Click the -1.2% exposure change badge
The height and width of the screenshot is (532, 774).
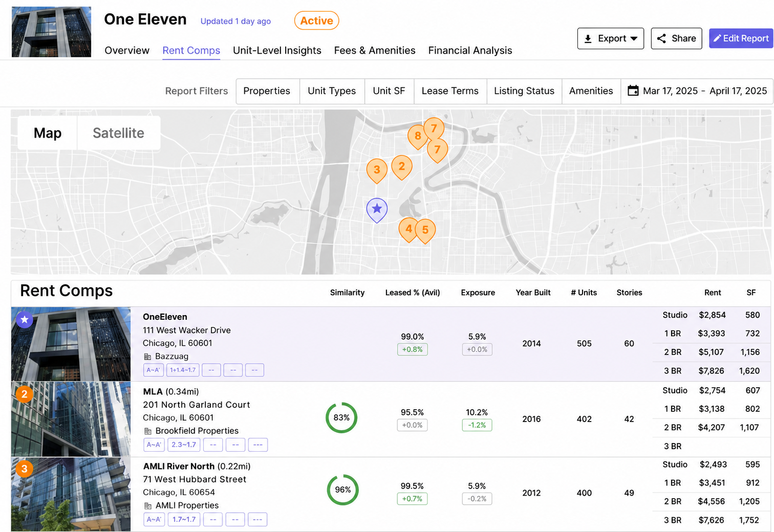477,425
